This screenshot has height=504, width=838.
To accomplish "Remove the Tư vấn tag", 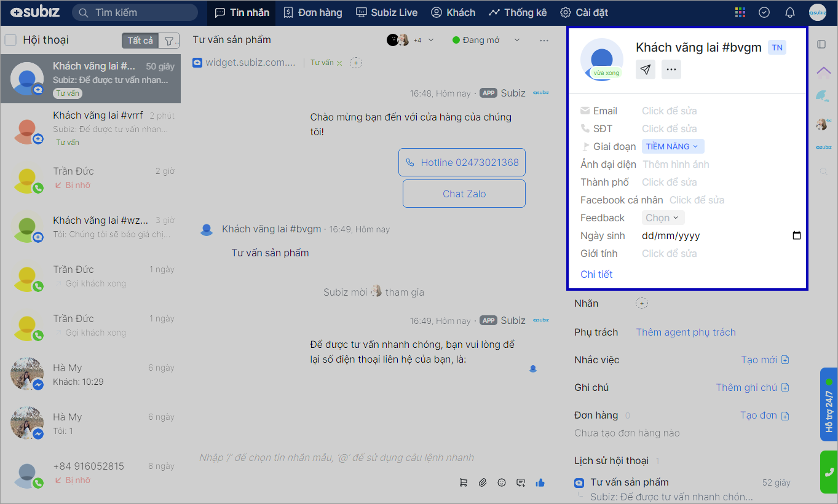I will pos(339,63).
